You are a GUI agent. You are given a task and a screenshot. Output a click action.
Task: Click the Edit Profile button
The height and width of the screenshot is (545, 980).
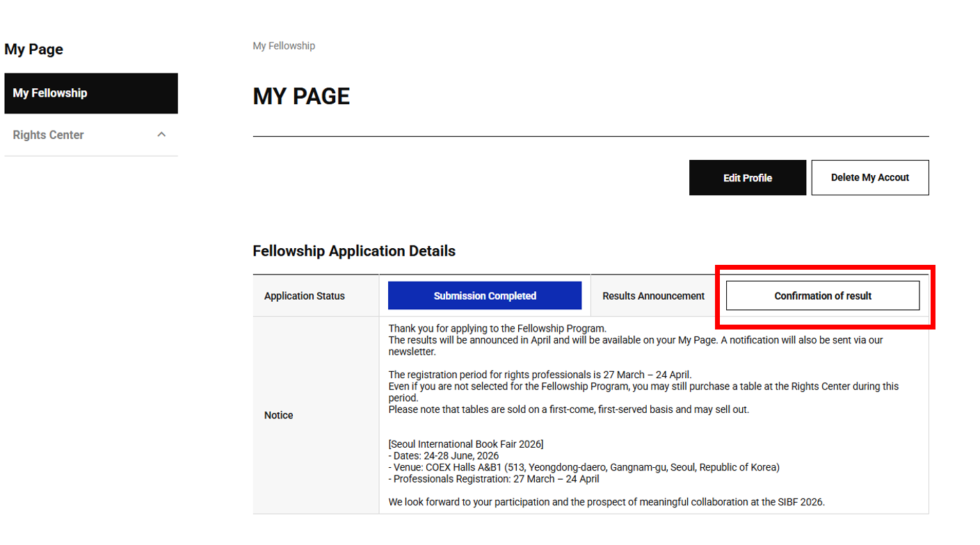747,178
